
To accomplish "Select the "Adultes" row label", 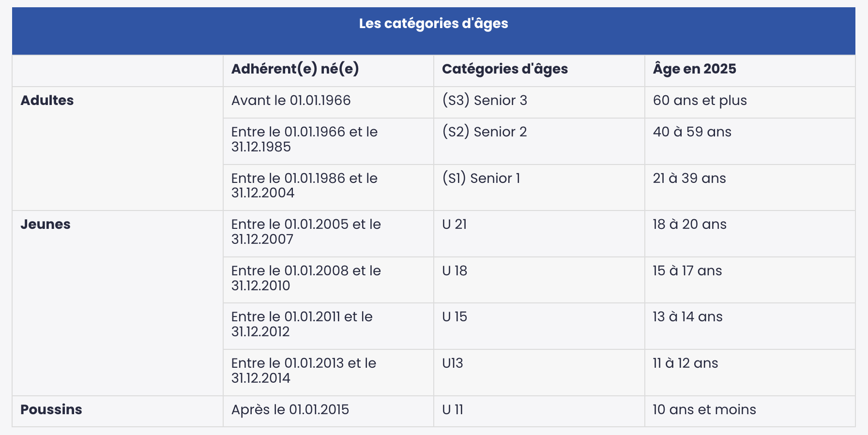I will [x=47, y=101].
